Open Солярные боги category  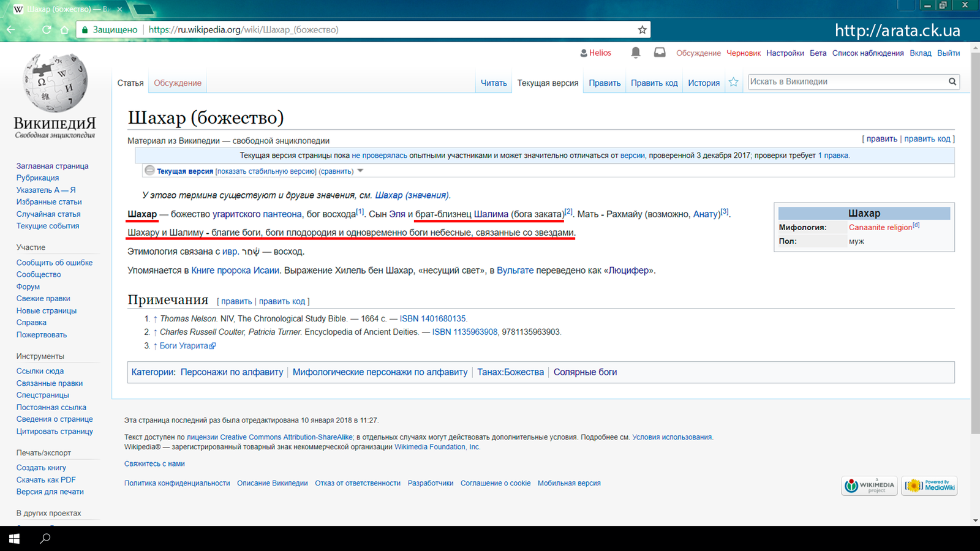click(585, 372)
